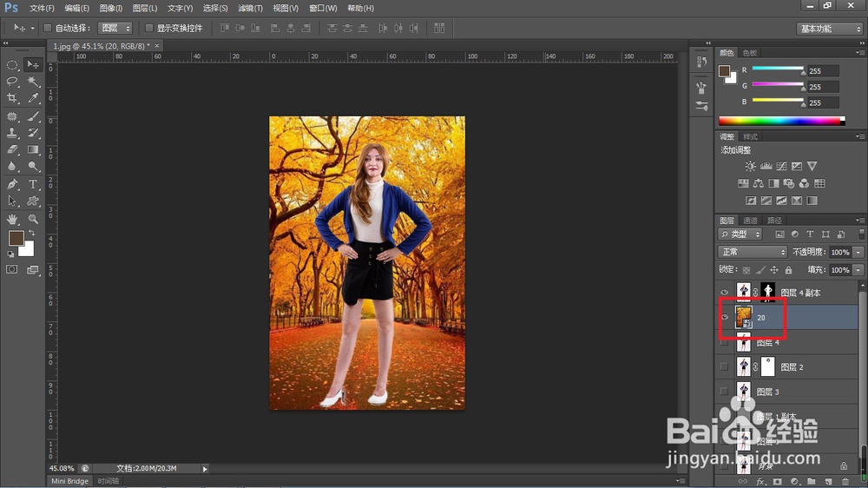Change the screen mode icon

33,270
